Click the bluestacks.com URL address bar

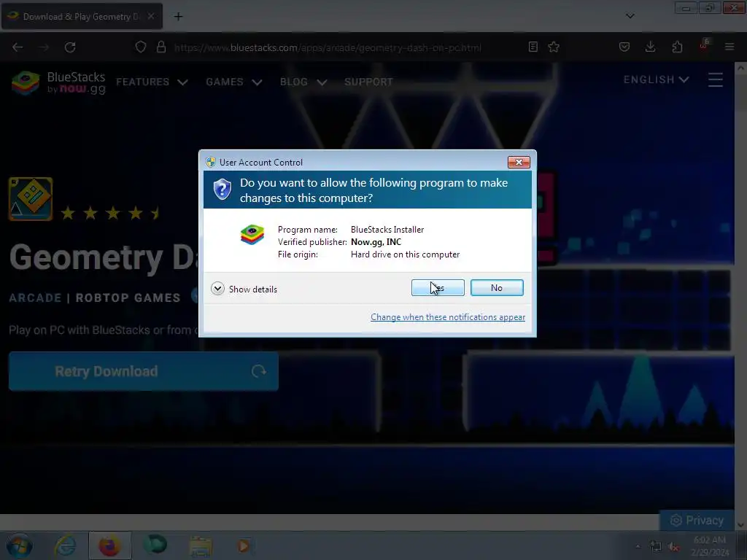tap(328, 47)
